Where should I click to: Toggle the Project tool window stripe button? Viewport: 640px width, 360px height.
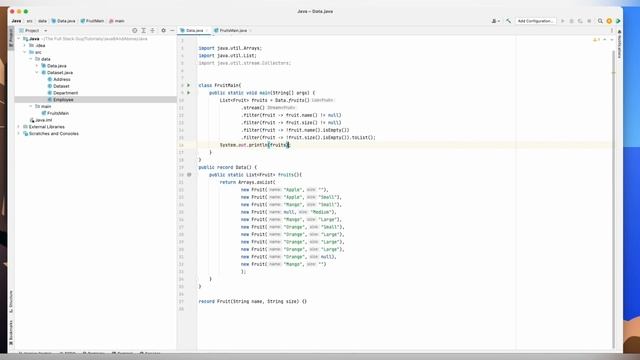[11, 38]
